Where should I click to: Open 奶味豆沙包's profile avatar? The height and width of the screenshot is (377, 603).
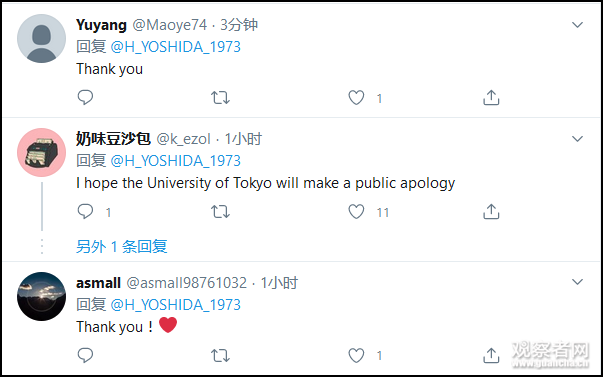[41, 152]
